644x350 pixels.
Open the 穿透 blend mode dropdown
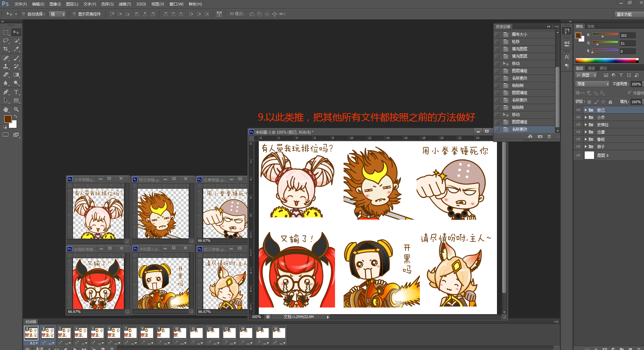click(x=592, y=84)
